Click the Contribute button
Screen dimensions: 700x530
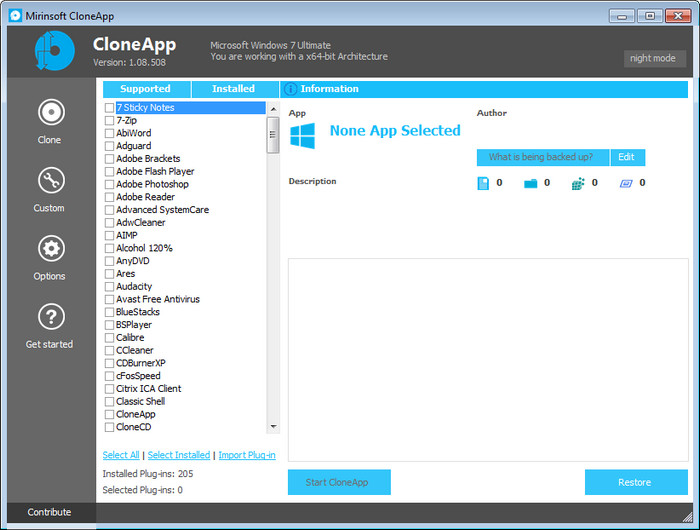click(50, 512)
